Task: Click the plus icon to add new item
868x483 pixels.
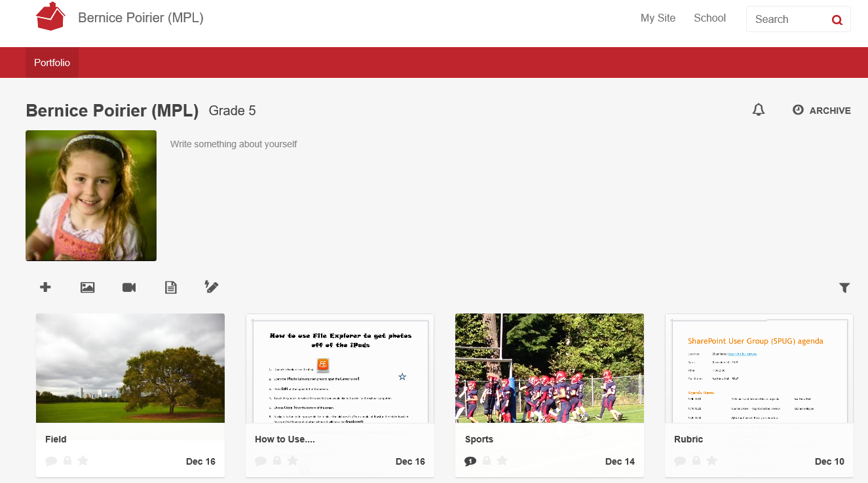Action: [45, 287]
